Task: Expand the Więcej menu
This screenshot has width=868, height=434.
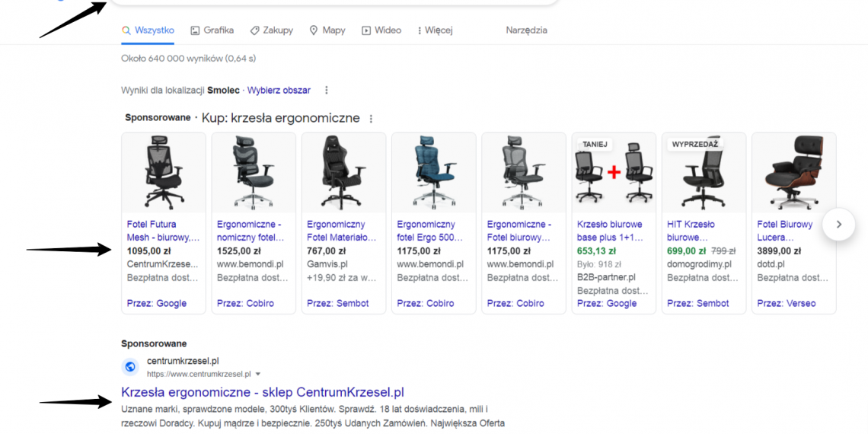Action: (435, 30)
